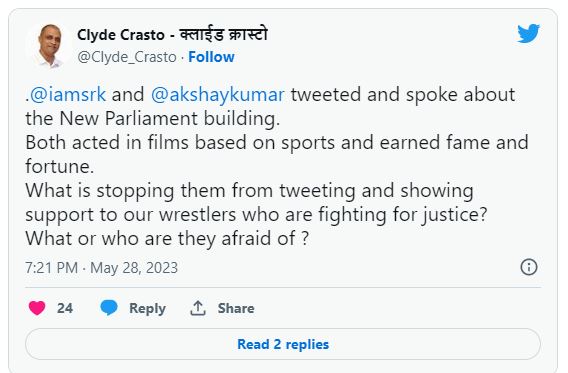This screenshot has width=568, height=373.
Task: Click the pink heart like icon
Action: pyautogui.click(x=37, y=308)
